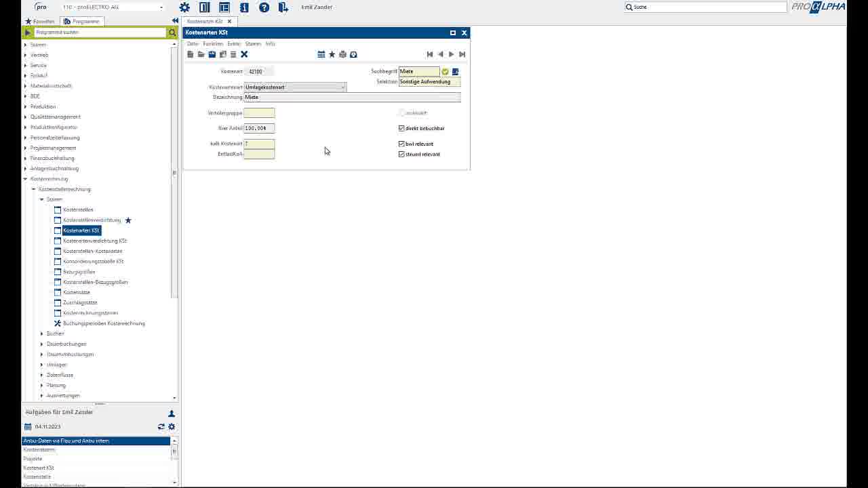Toggle the direkt bebuchbar checkbox
This screenshot has height=488, width=868.
pyautogui.click(x=401, y=128)
